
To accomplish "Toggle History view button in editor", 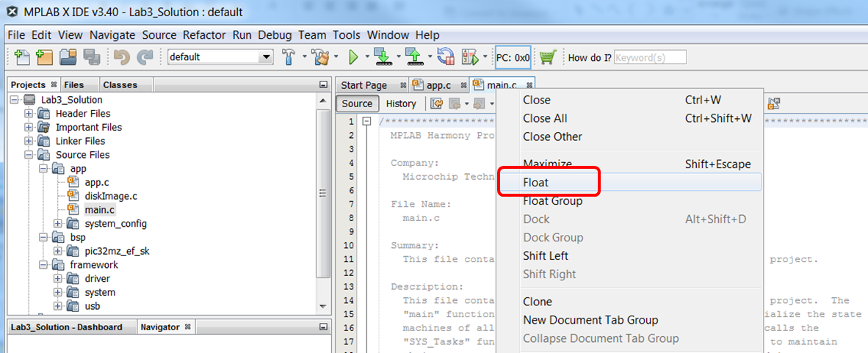I will [401, 104].
